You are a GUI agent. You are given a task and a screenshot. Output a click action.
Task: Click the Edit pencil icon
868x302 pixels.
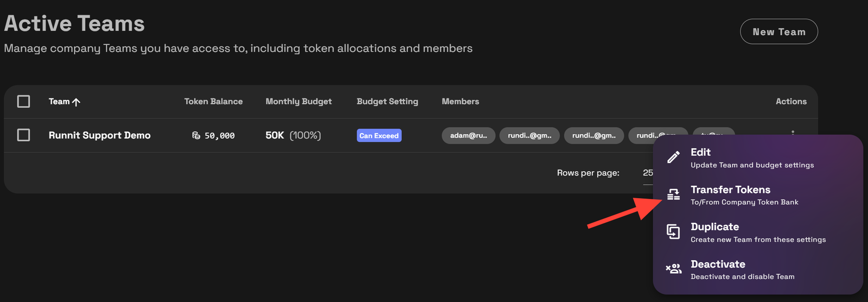coord(673,158)
